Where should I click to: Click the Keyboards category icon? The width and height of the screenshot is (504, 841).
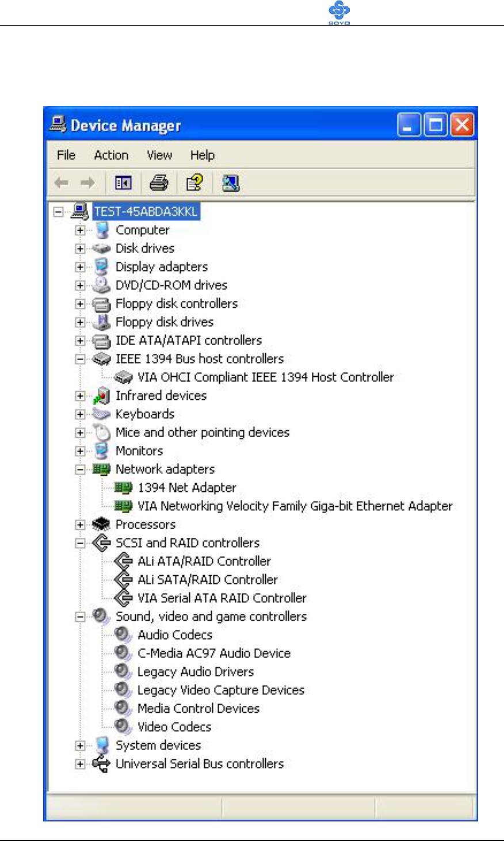point(101,414)
